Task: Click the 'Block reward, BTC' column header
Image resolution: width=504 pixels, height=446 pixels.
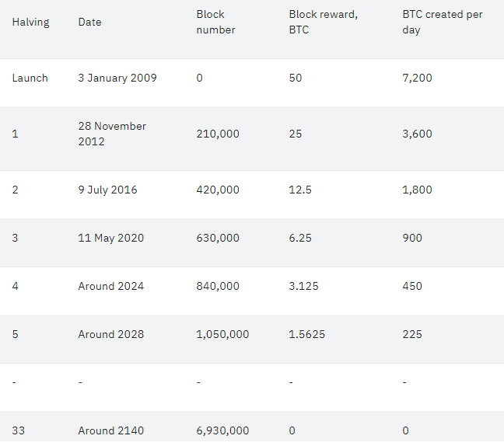Action: [323, 23]
